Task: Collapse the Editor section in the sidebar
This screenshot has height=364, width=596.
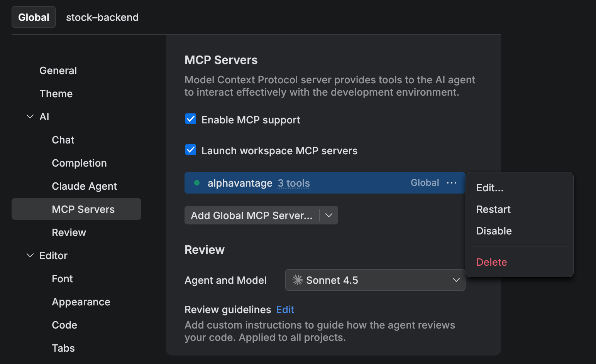Action: pos(30,255)
